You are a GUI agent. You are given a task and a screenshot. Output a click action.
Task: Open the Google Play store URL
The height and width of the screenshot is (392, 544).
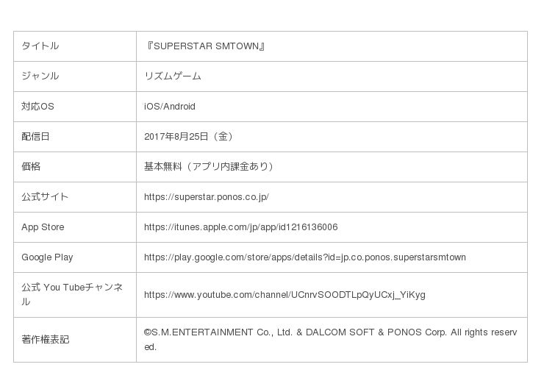pos(304,257)
